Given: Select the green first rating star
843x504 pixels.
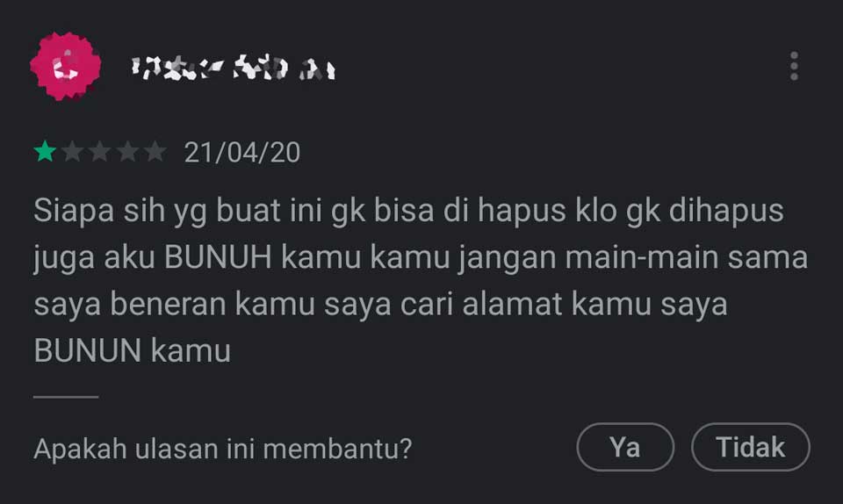Looking at the screenshot, I should click(x=45, y=152).
